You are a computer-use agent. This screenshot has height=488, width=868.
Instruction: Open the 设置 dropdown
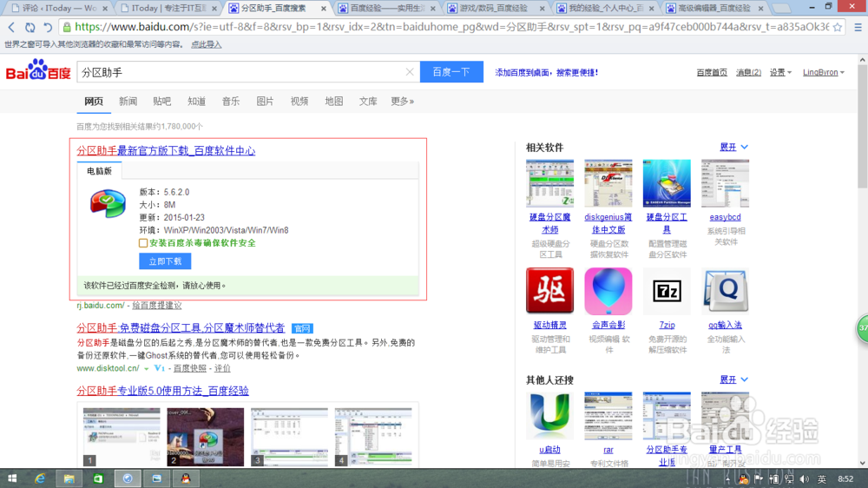coord(780,72)
